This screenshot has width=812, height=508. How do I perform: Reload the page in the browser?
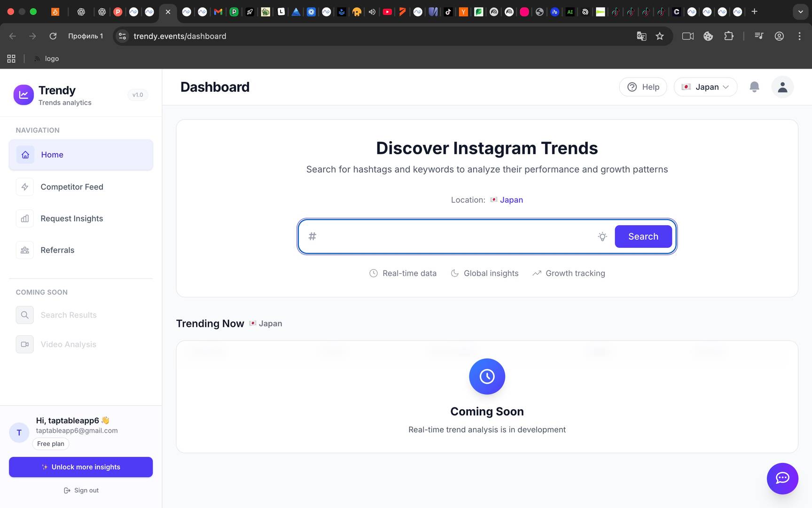click(53, 36)
